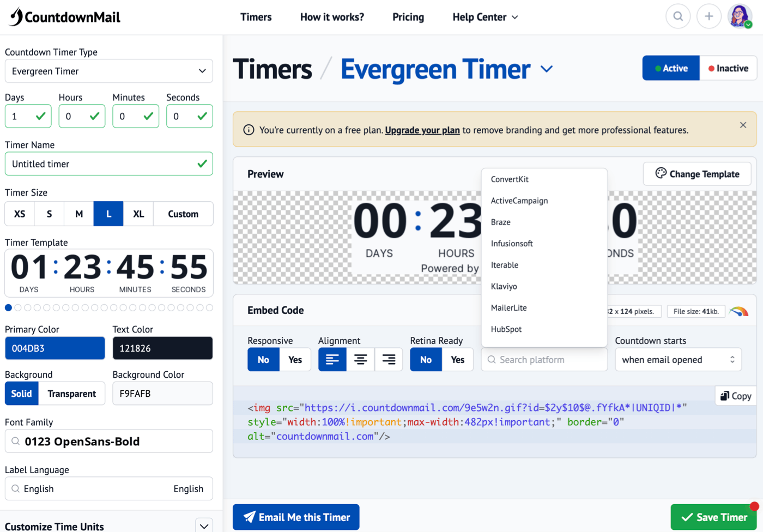This screenshot has width=763, height=532.
Task: Select Solid background
Action: [x=22, y=394]
